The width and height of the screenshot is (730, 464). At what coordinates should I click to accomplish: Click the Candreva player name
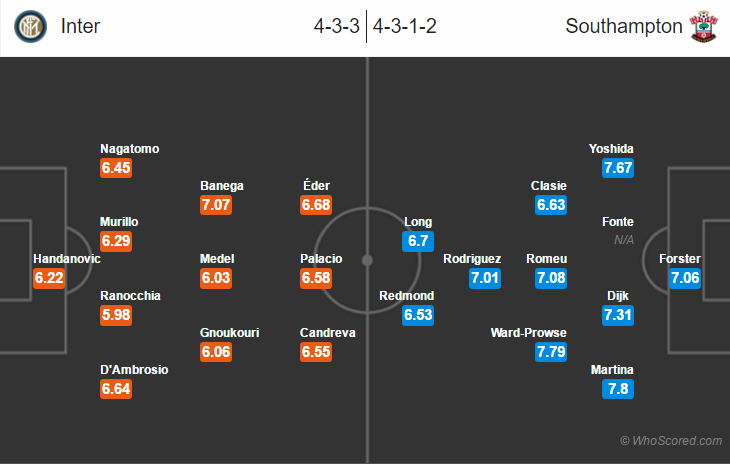(x=328, y=333)
